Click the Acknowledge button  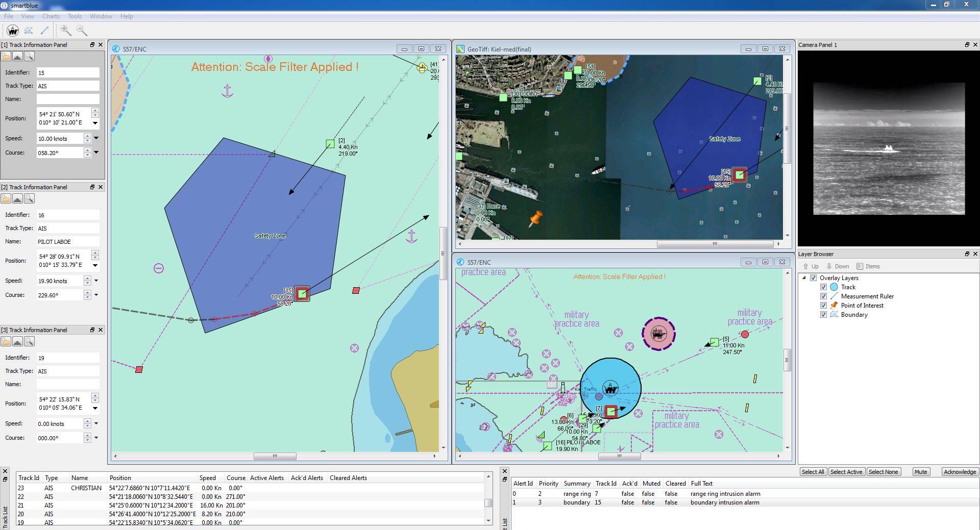[x=960, y=472]
